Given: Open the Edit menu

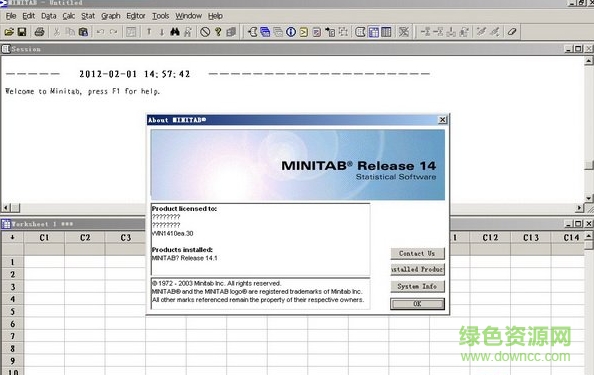Looking at the screenshot, I should (x=28, y=16).
